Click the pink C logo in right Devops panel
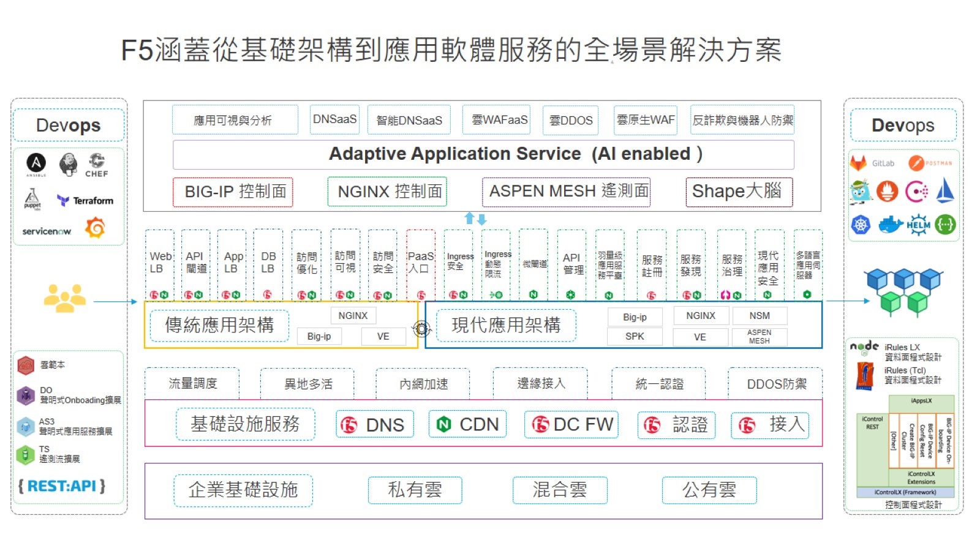 (916, 192)
